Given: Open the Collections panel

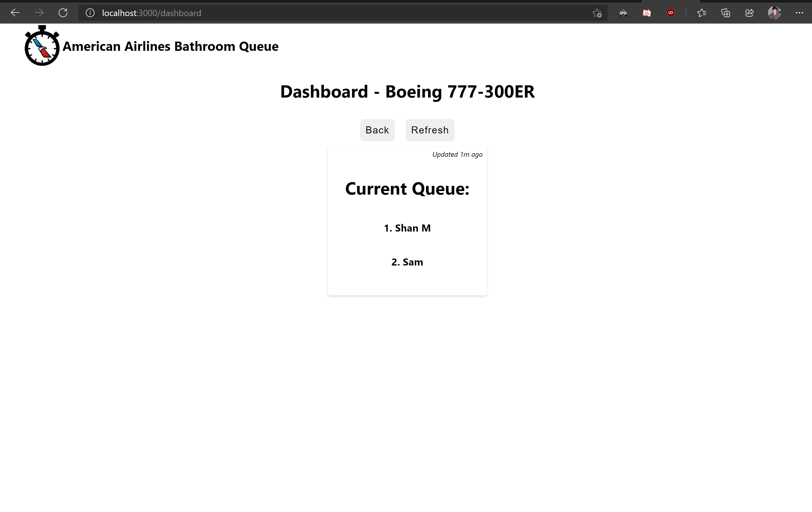Looking at the screenshot, I should (x=725, y=13).
